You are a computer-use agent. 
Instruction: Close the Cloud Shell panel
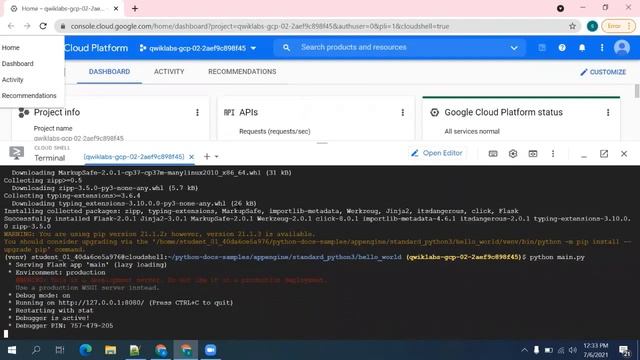[624, 154]
